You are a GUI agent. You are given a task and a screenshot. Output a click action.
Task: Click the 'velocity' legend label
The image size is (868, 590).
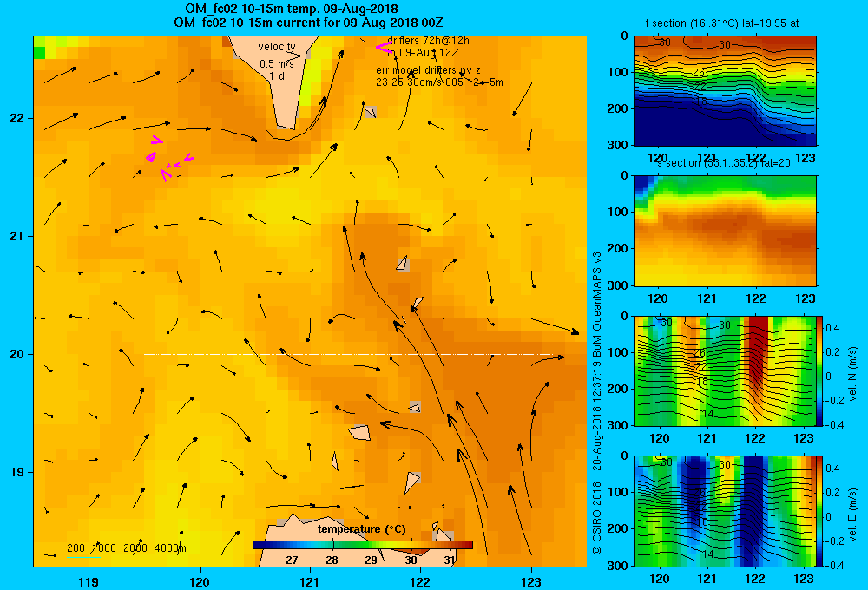pos(277,47)
